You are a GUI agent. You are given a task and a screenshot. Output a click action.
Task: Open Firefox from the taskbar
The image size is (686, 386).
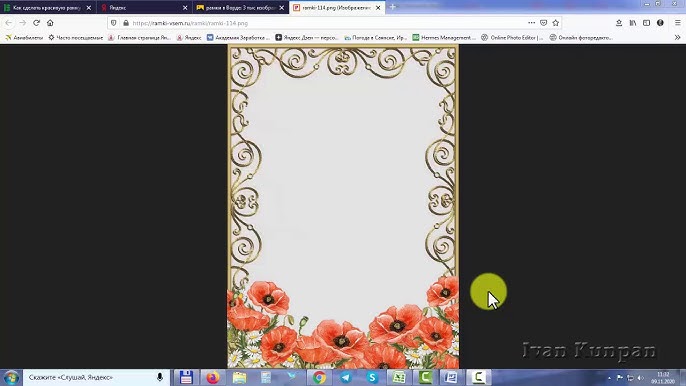213,377
